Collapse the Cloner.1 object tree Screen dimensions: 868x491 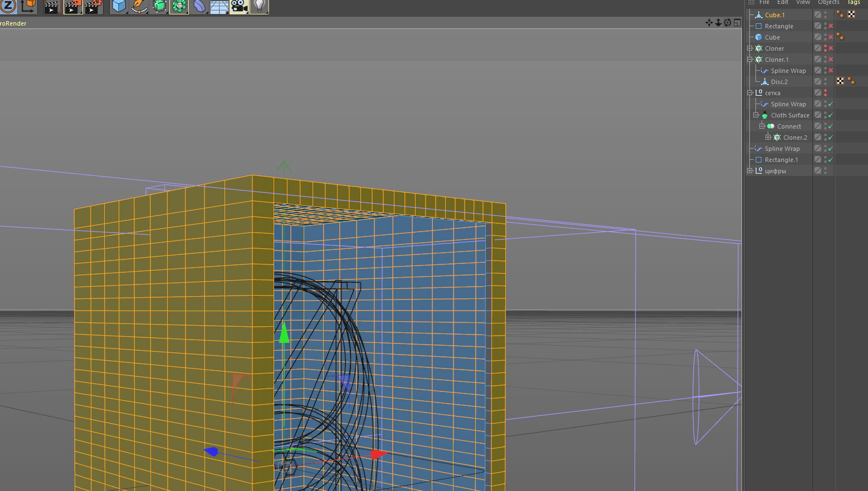pos(750,60)
